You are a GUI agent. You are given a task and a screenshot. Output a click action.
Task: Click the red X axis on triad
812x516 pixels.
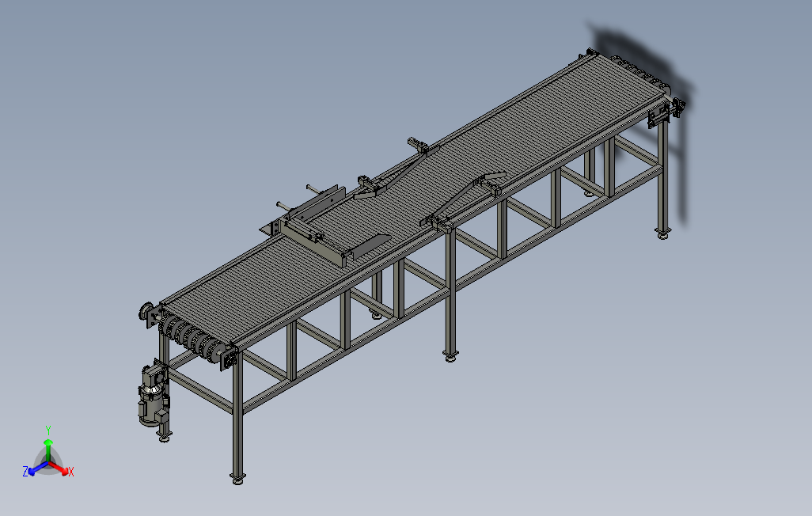coord(59,467)
